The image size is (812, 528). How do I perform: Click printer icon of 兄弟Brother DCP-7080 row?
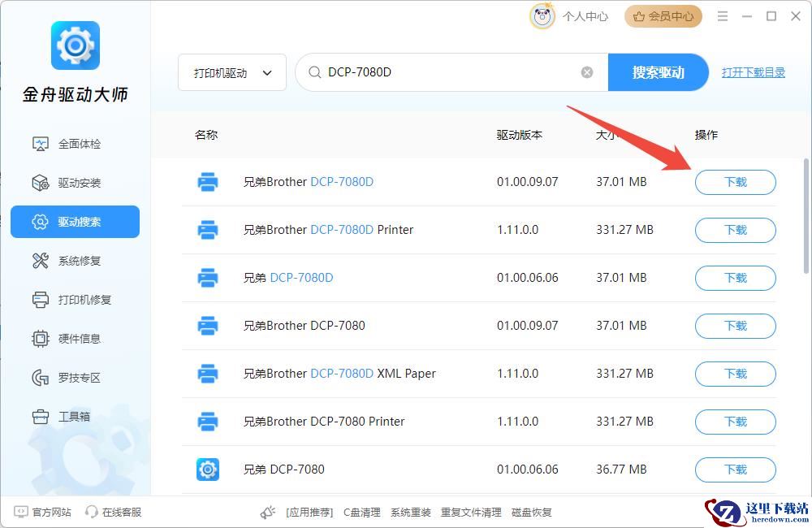(208, 326)
